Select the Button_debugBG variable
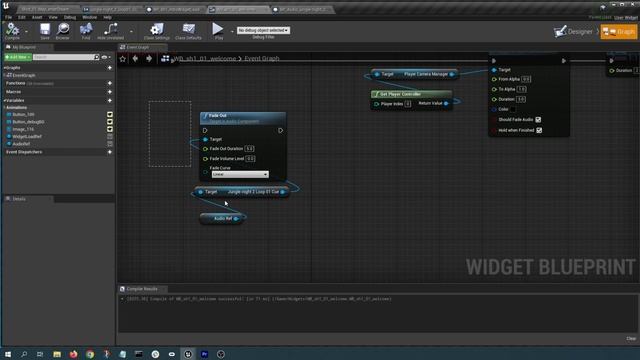The height and width of the screenshot is (360, 640). 28,122
